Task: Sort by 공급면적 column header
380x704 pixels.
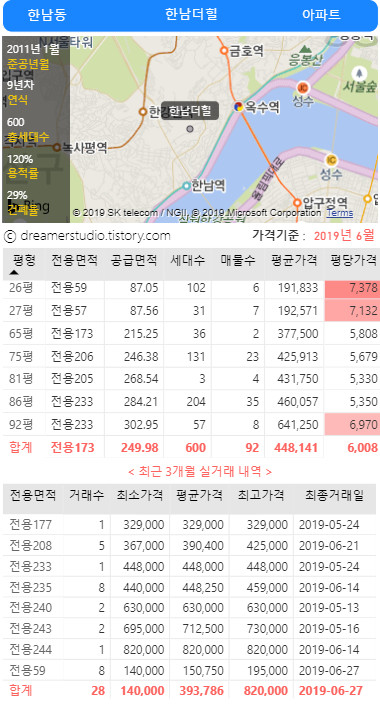Action: click(x=134, y=260)
